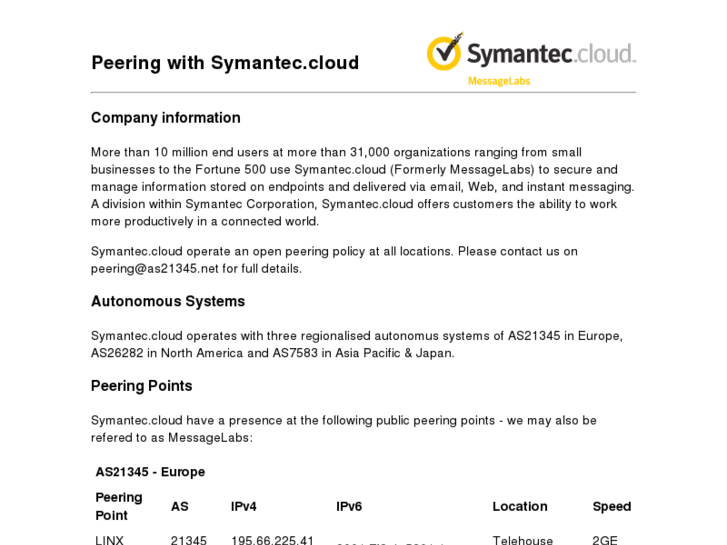
Task: Select the 'Company information' heading
Action: pyautogui.click(x=166, y=118)
